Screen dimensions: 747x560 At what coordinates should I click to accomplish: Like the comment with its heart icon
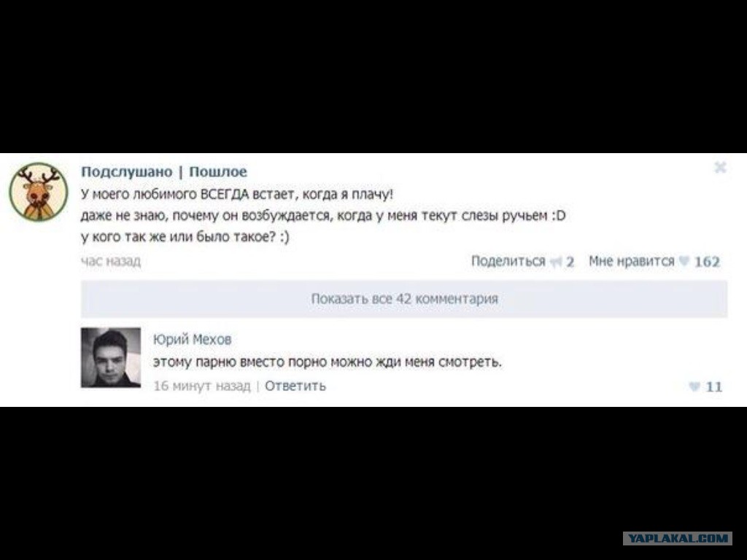coord(694,386)
